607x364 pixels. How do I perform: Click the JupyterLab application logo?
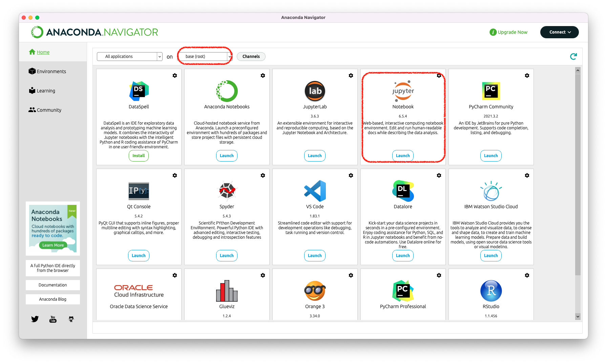[315, 91]
